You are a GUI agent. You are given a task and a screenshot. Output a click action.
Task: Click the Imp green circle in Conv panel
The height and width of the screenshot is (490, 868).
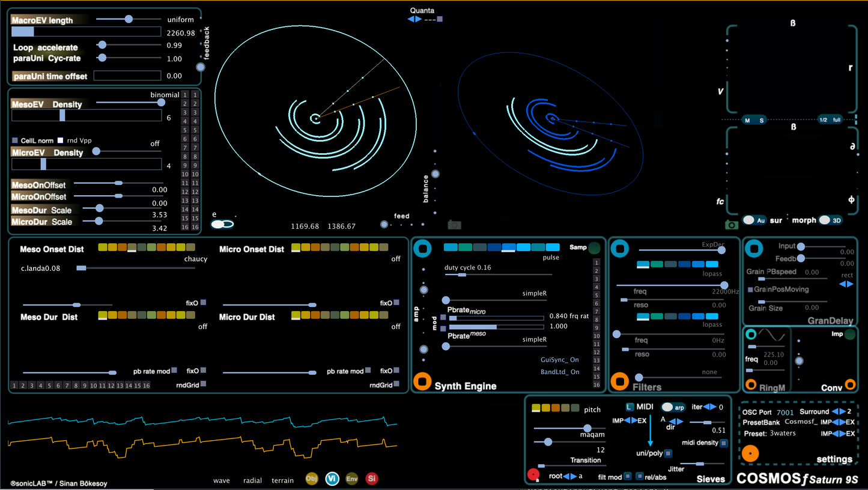pyautogui.click(x=850, y=335)
